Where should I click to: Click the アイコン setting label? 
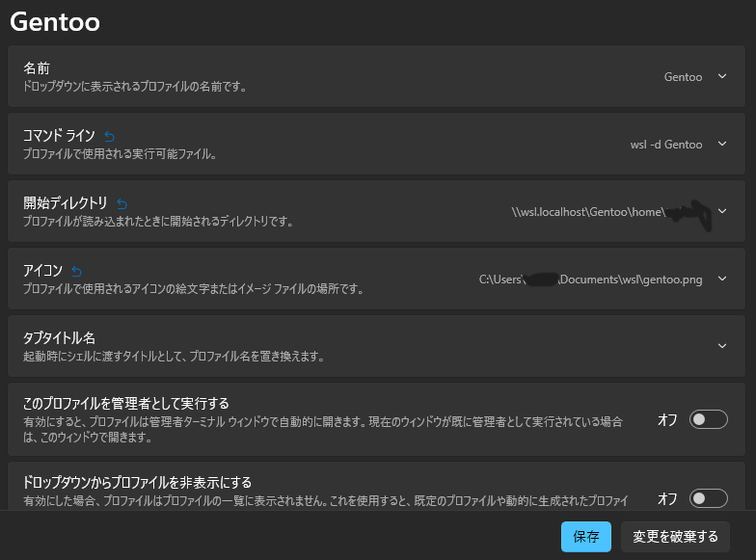pyautogui.click(x=42, y=271)
